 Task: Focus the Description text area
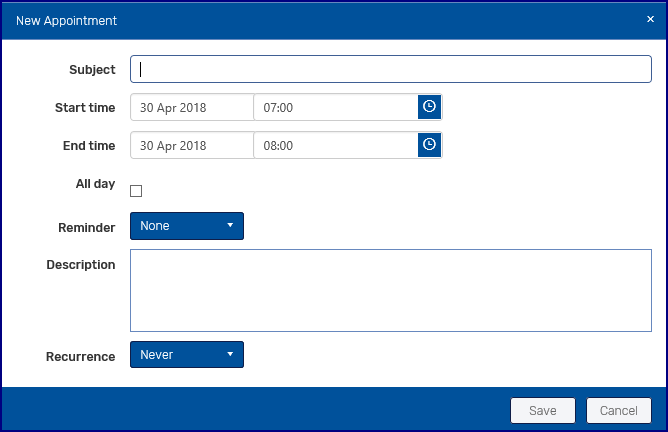tap(391, 291)
